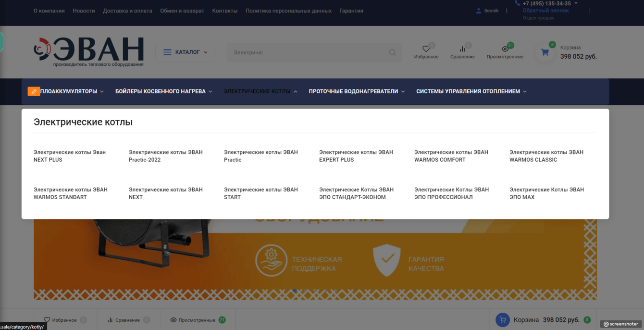
Task: Open the user account icon for Seonik
Action: (478, 11)
